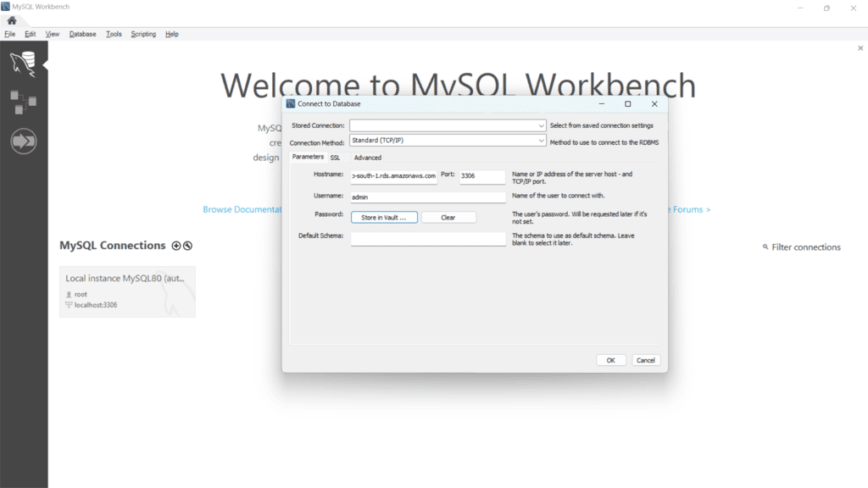The height and width of the screenshot is (488, 868).
Task: Minimize the MySQL Workbench window
Action: coord(800,8)
